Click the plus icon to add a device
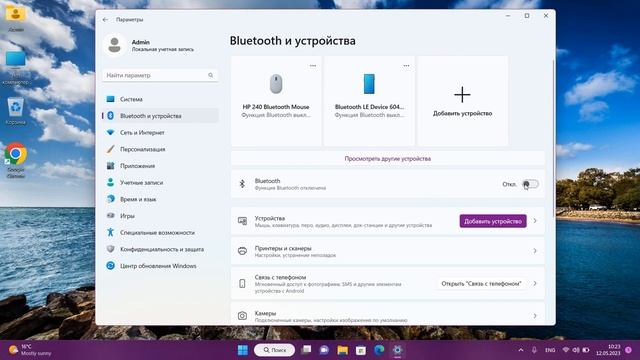 462,95
